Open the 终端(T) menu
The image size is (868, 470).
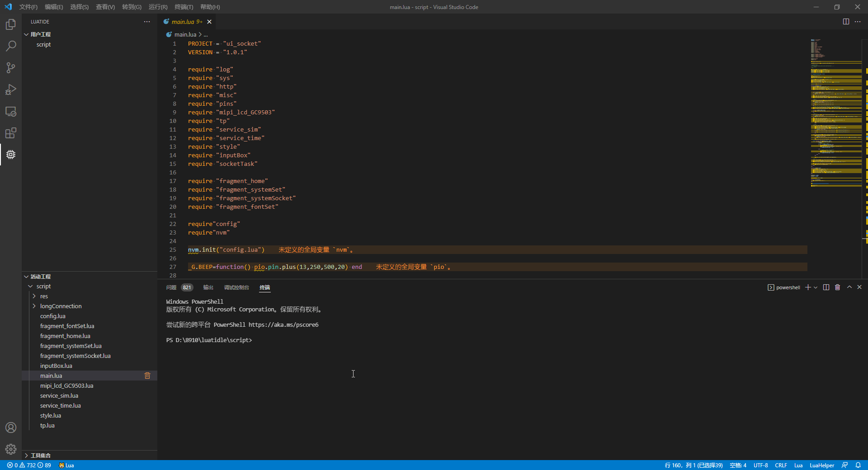pos(184,7)
